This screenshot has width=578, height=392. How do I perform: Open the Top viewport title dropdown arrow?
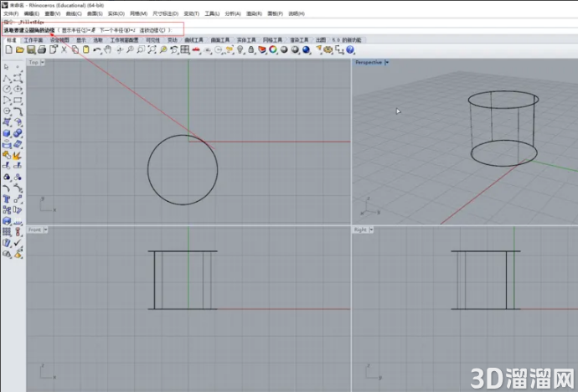(43, 62)
